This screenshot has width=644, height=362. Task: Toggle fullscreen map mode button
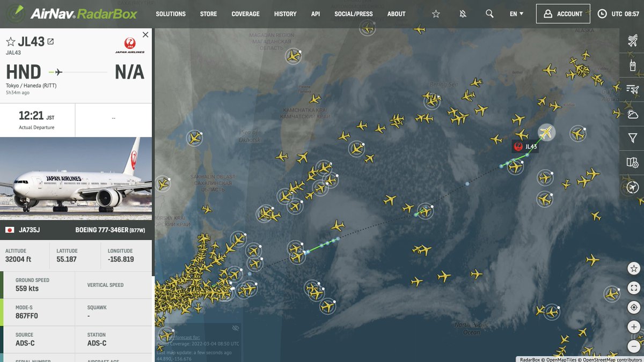pyautogui.click(x=634, y=288)
